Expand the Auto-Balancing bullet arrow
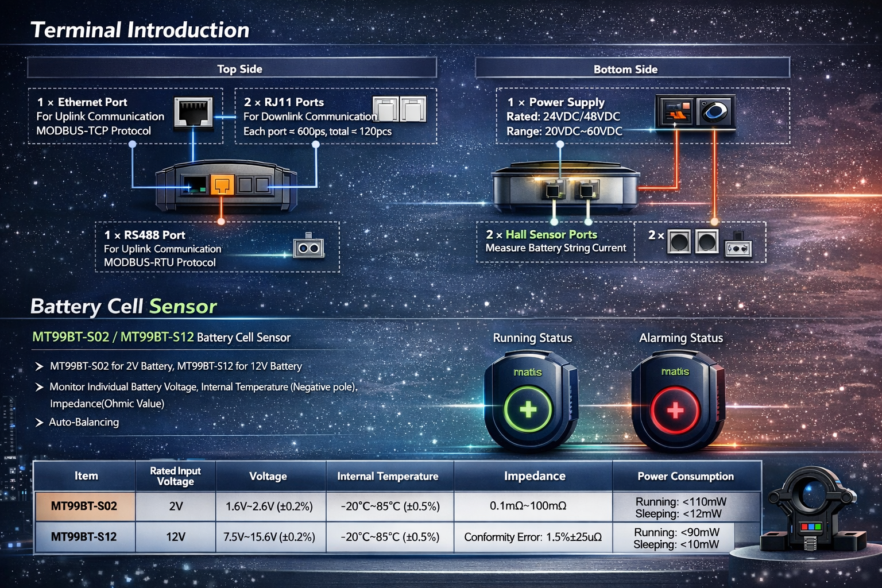882x588 pixels. point(39,423)
